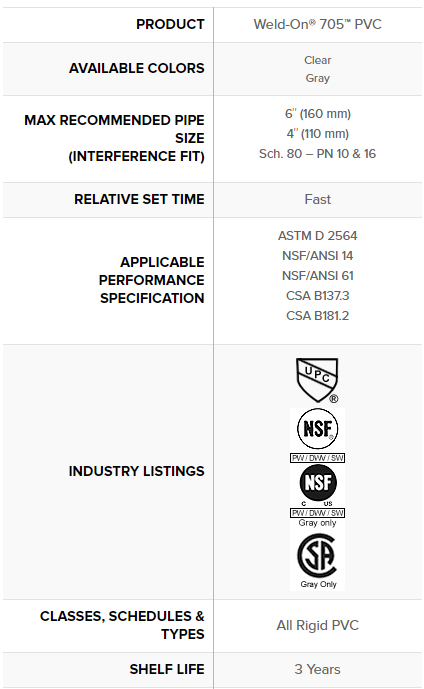The image size is (424, 689).
Task: Click the white NSF circle logo
Action: (318, 429)
